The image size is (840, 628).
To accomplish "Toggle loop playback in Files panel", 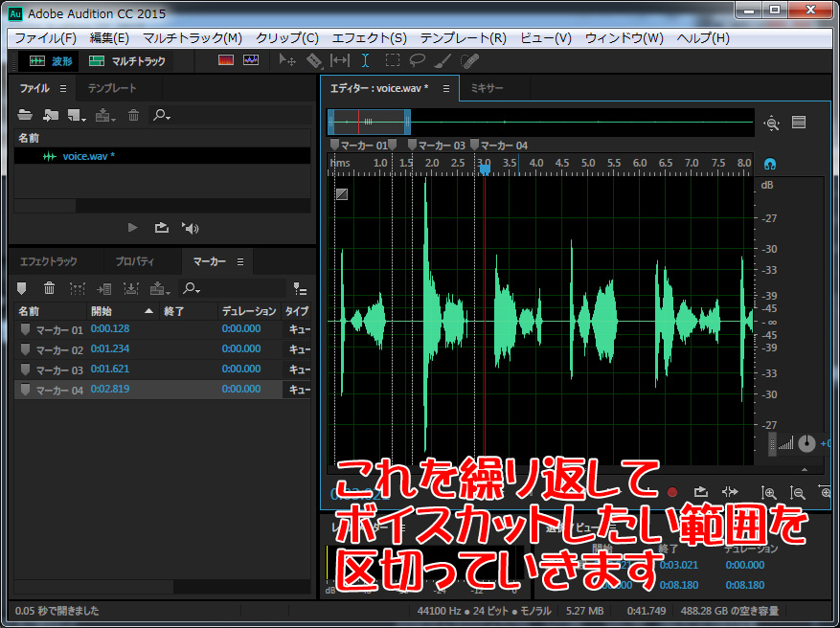I will (161, 228).
